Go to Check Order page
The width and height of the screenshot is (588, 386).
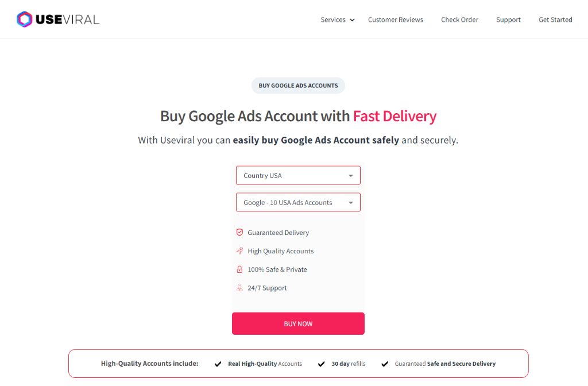459,20
